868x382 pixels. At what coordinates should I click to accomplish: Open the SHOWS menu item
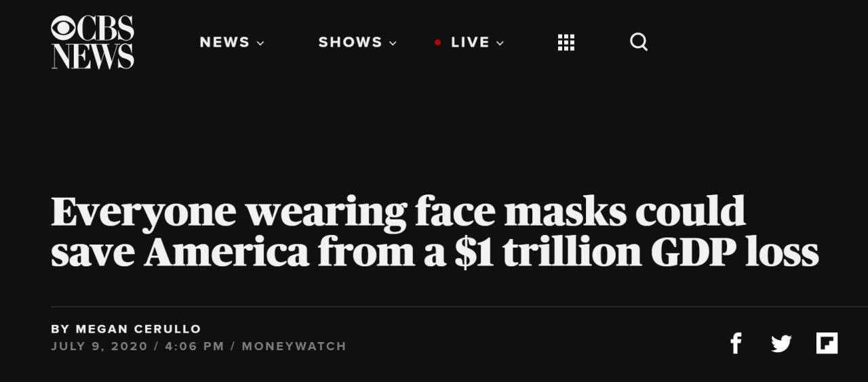point(351,43)
